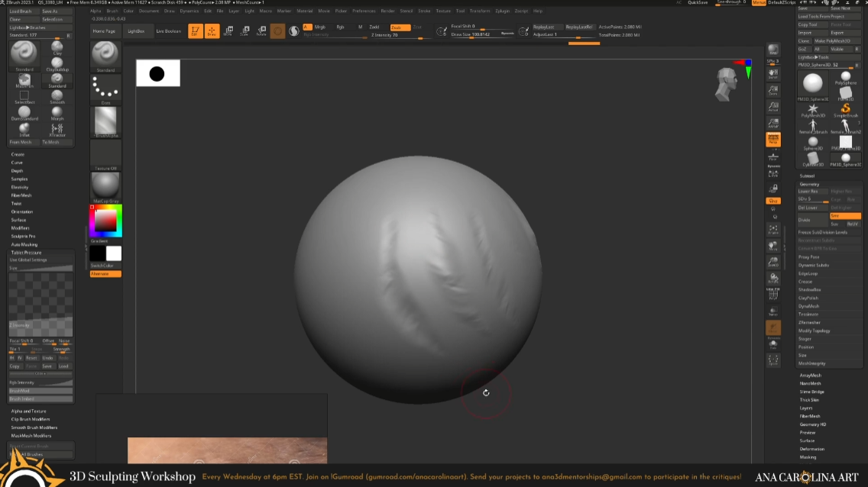The image size is (868, 487).
Task: Select the PolyMesh3D star tool icon
Action: pos(813,110)
